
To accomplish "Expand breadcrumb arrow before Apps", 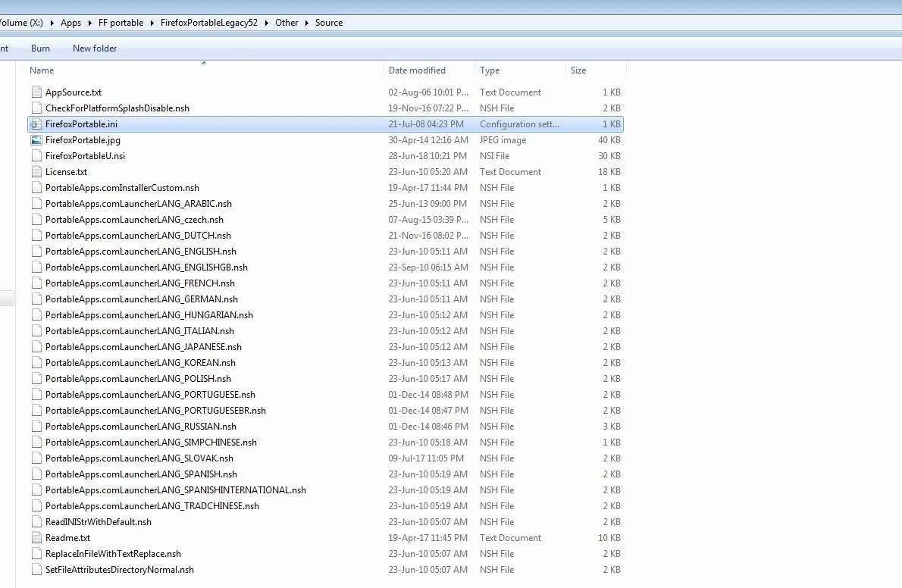I will click(52, 23).
